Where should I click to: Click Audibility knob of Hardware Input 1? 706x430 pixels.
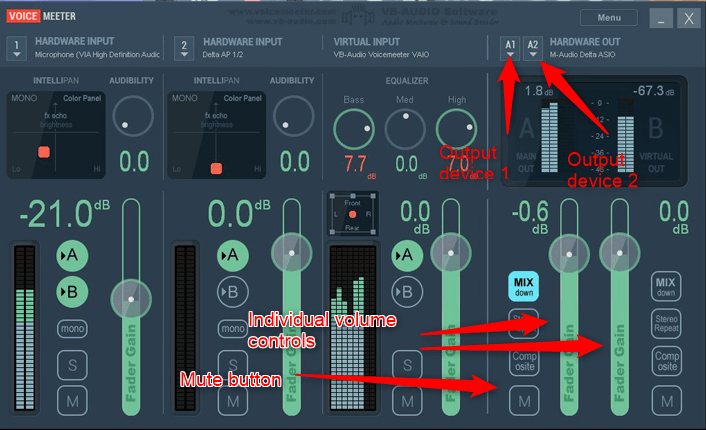133,116
